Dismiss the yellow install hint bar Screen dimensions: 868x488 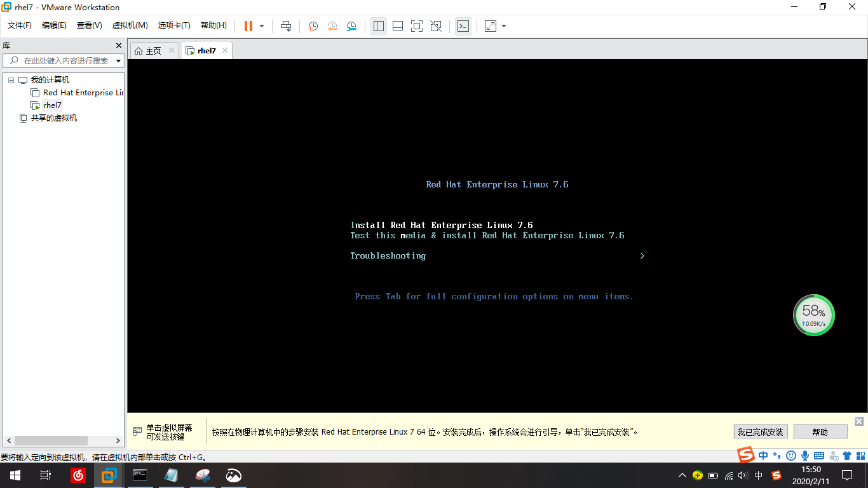pyautogui.click(x=859, y=421)
